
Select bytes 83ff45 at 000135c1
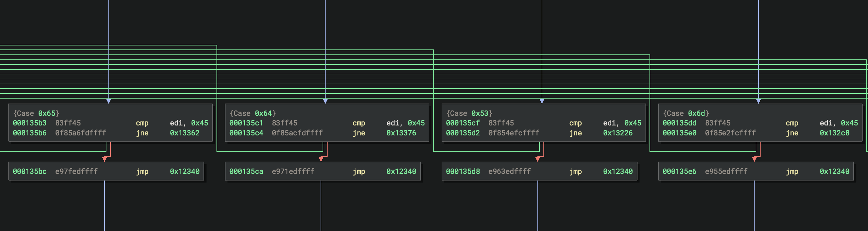285,123
